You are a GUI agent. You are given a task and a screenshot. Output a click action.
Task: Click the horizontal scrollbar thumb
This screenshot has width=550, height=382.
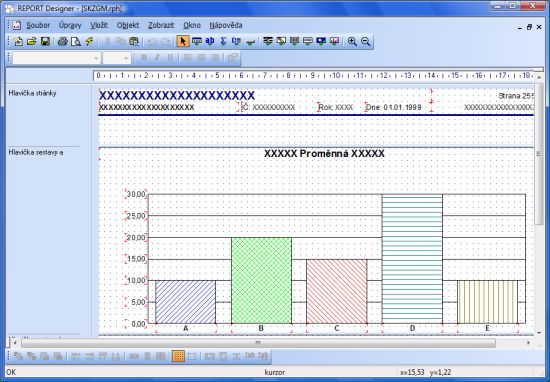click(259, 343)
